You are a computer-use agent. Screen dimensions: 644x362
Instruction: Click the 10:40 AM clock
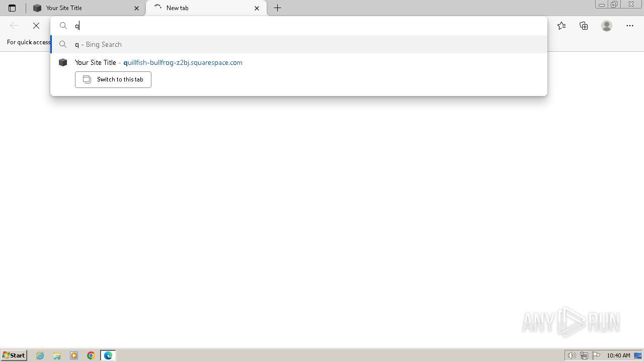[618, 355]
